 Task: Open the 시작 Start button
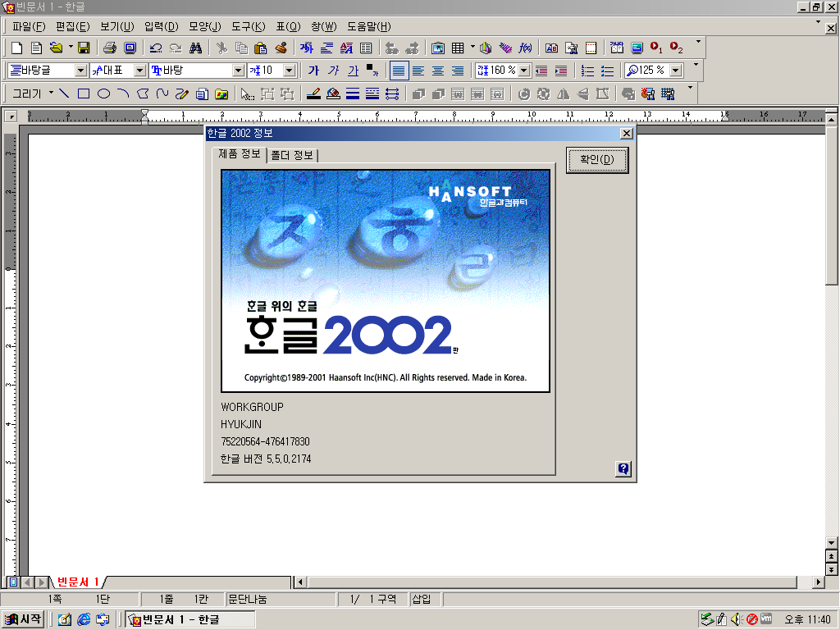(x=23, y=619)
